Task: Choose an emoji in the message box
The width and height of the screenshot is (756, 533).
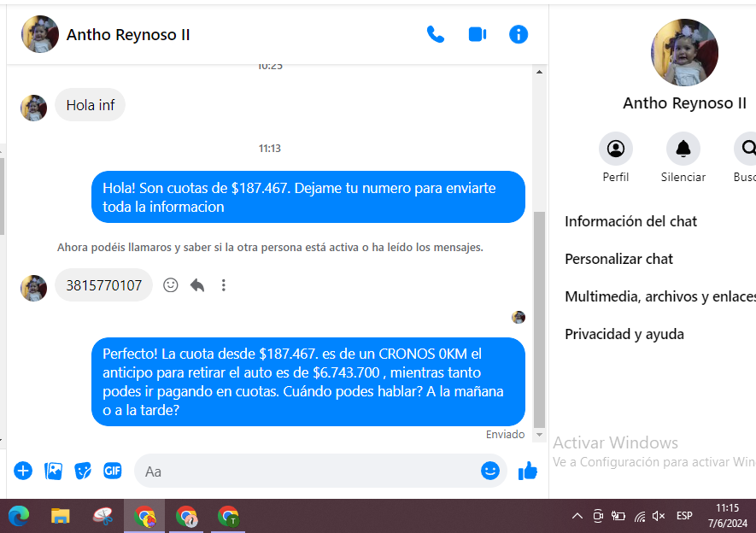Action: pyautogui.click(x=489, y=471)
